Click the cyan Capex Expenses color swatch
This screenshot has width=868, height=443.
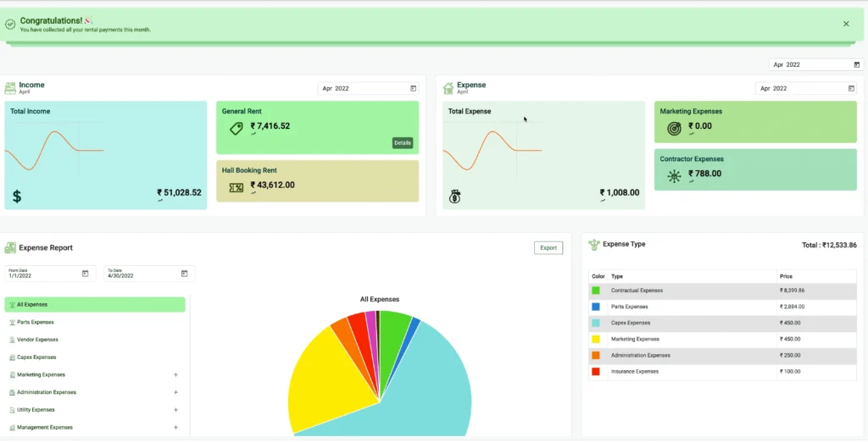[x=596, y=323]
